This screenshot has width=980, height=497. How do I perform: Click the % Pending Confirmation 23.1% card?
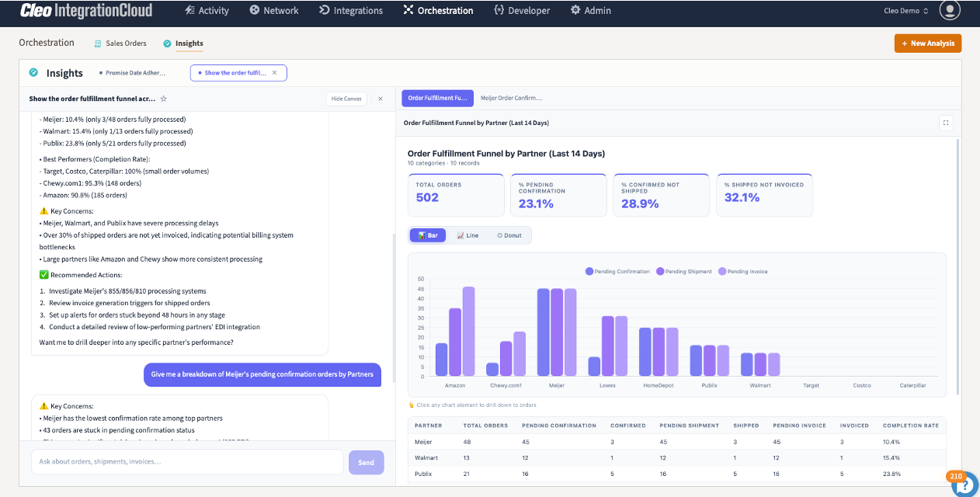(x=558, y=195)
